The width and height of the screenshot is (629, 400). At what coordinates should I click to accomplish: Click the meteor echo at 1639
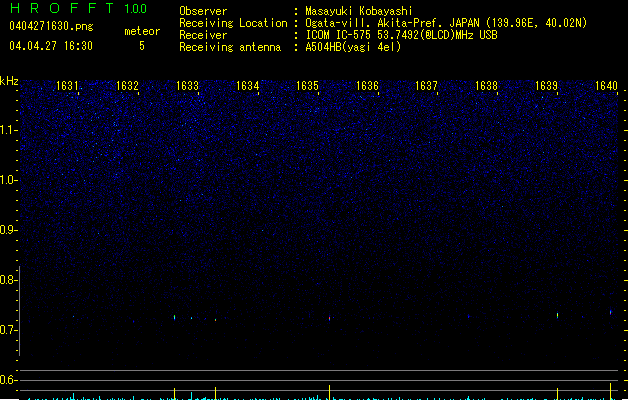click(x=558, y=315)
